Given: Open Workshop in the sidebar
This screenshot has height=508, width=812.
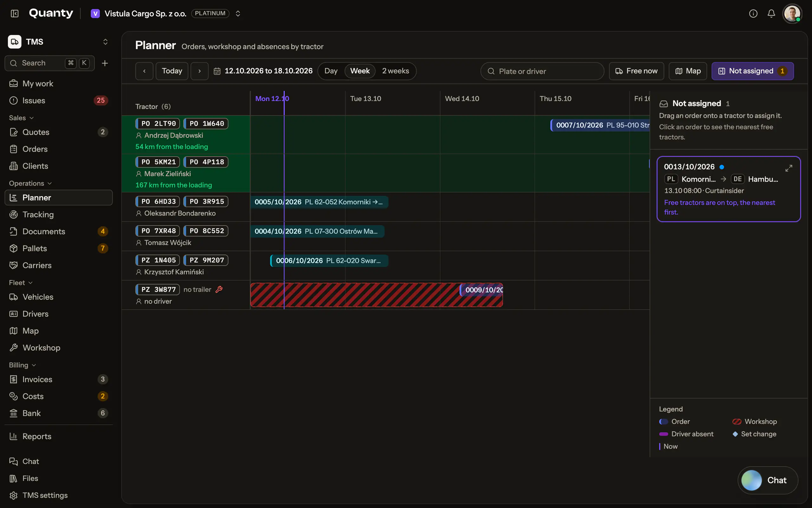Looking at the screenshot, I should [59, 347].
